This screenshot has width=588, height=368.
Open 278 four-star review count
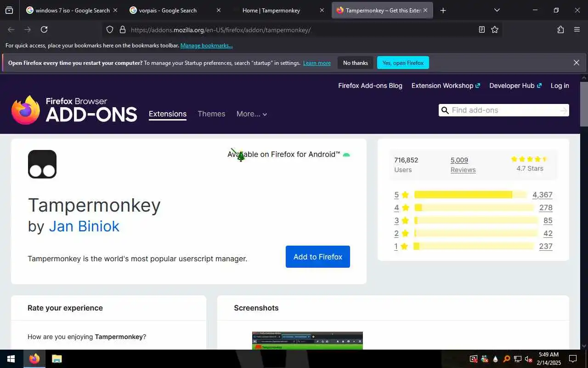coord(546,207)
